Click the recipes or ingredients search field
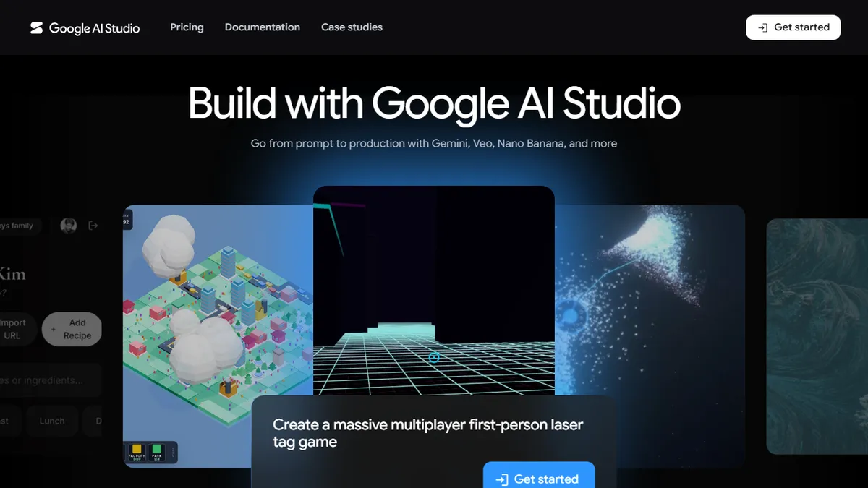 tap(51, 380)
